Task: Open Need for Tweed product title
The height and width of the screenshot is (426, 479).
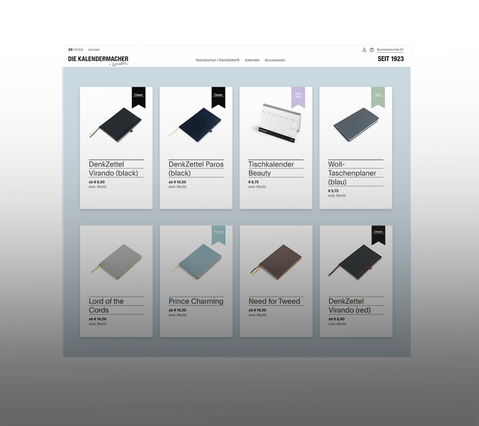Action: coord(274,301)
